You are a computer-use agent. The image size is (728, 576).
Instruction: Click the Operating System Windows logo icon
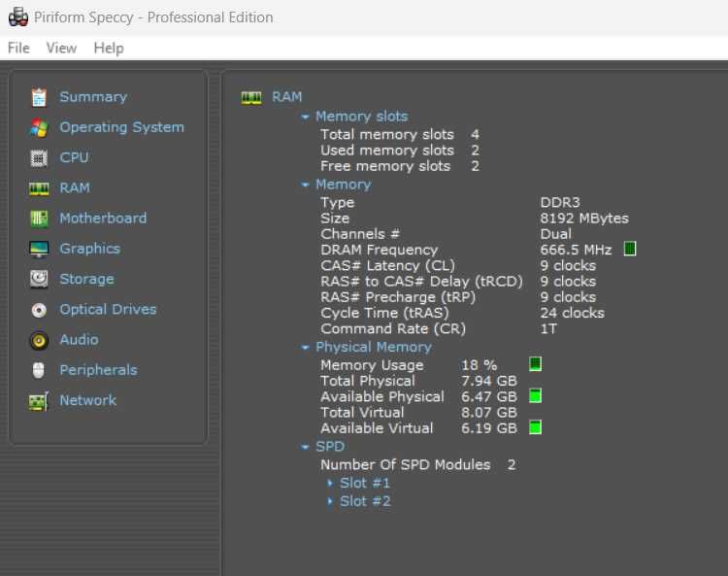[39, 127]
